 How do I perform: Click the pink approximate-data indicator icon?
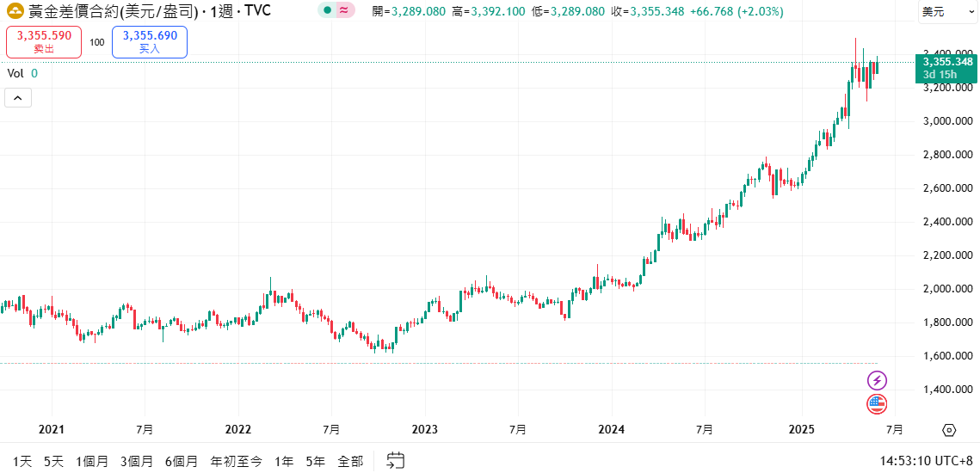coord(344,10)
